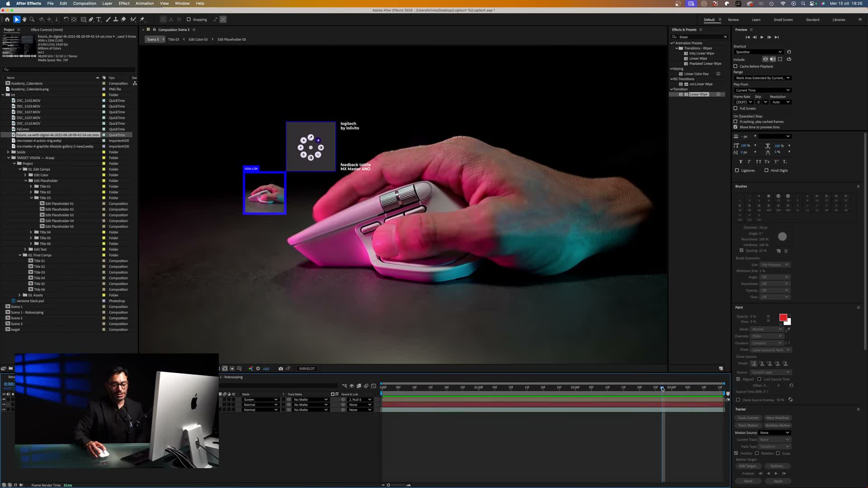Select the Rectangle shape tool
Viewport: 868px width, 488px height.
(x=84, y=19)
